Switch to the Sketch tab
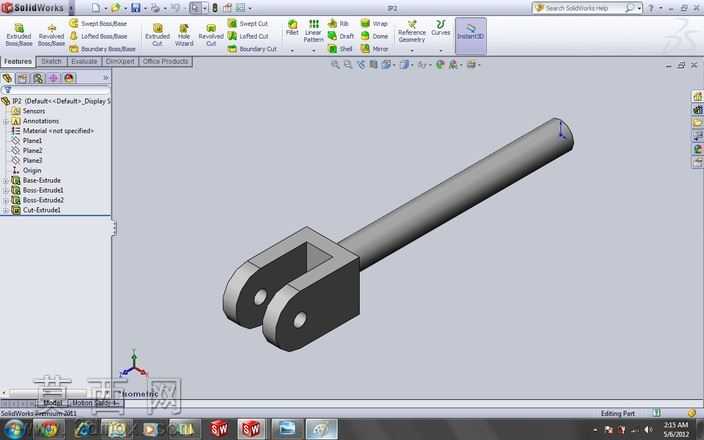Viewport: 704px width, 440px height. (x=51, y=62)
